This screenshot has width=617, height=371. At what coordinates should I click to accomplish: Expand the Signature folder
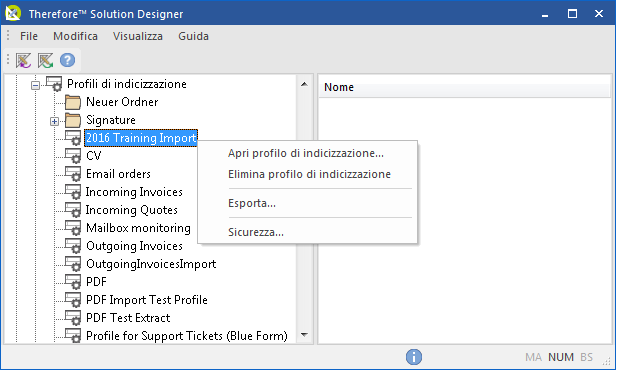click(x=54, y=121)
